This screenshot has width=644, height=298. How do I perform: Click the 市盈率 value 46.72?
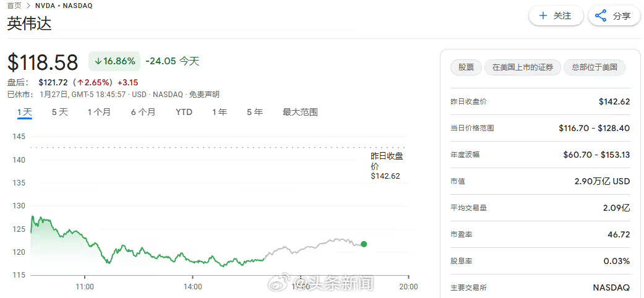619,234
